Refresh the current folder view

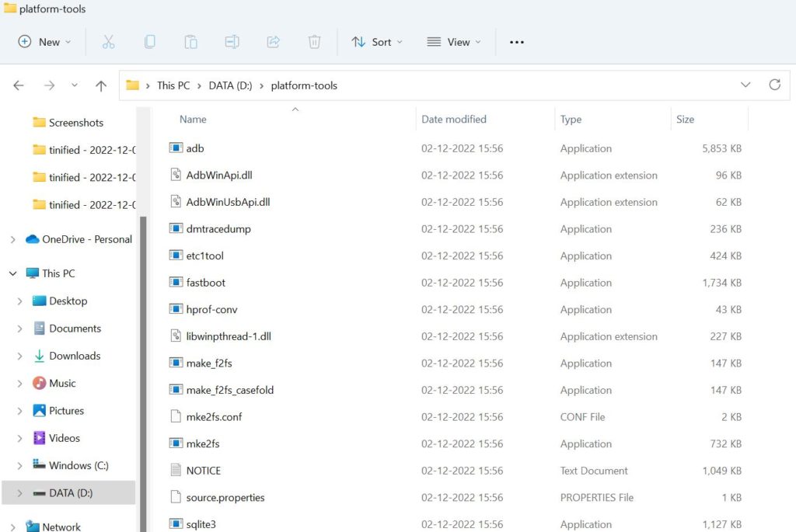point(774,85)
